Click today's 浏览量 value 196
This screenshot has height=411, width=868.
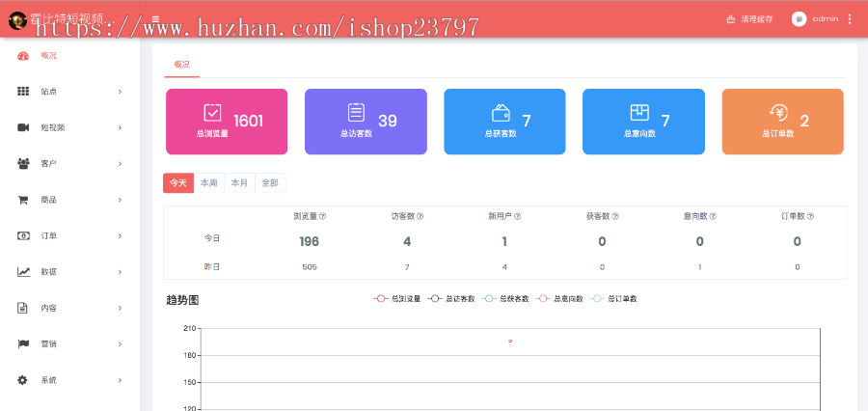(x=310, y=241)
